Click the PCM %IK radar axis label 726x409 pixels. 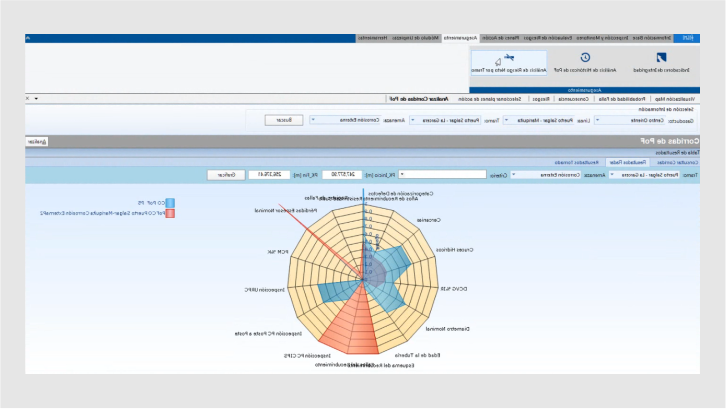pyautogui.click(x=277, y=252)
